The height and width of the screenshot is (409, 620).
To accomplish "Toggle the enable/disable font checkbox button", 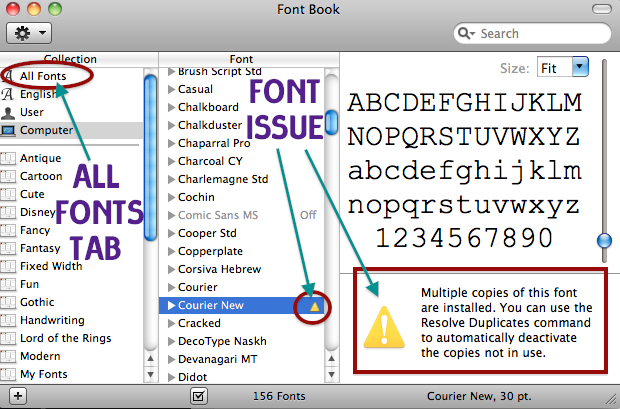I will pos(198,396).
